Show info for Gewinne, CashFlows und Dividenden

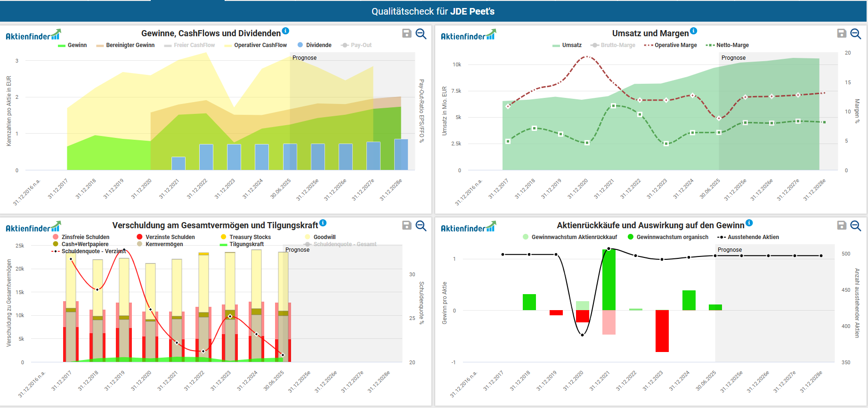pos(285,31)
